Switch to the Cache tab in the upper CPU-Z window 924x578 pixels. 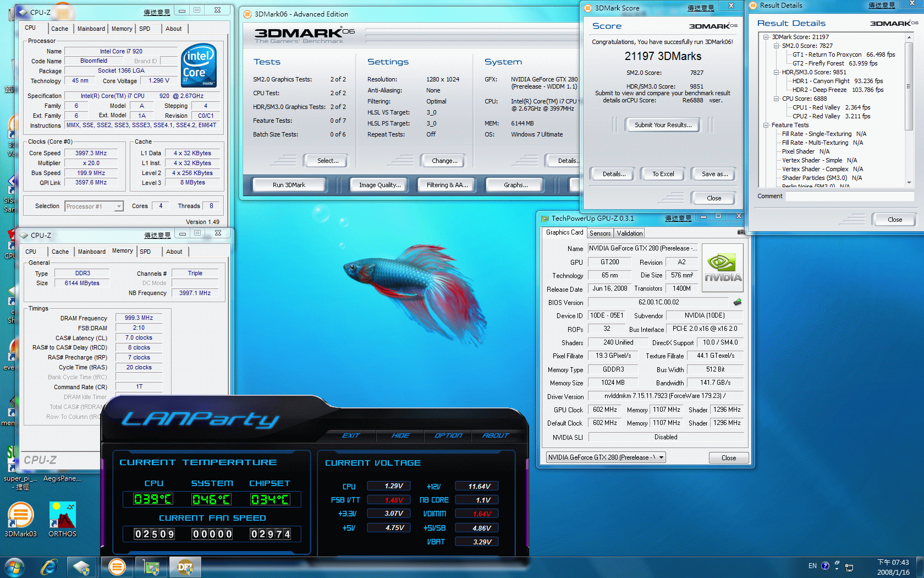[59, 29]
